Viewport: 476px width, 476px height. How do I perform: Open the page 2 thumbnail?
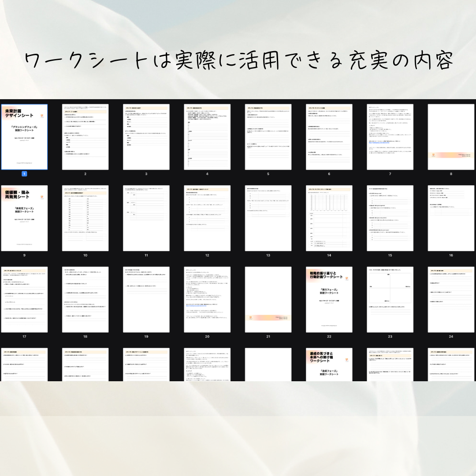coord(86,137)
